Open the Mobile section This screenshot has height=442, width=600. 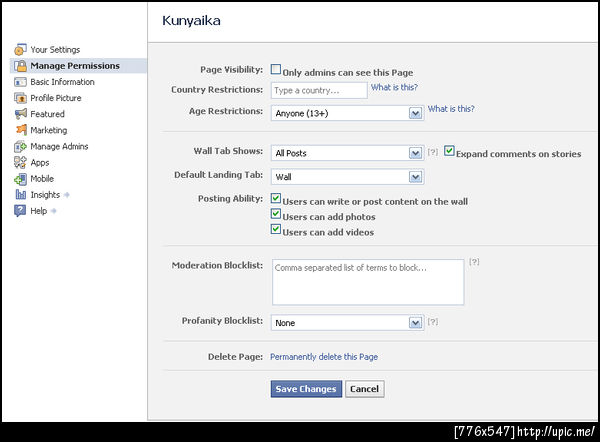pyautogui.click(x=42, y=179)
